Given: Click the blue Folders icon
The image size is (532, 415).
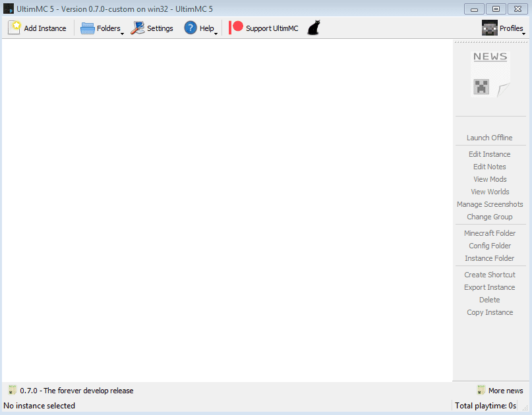Looking at the screenshot, I should point(87,28).
